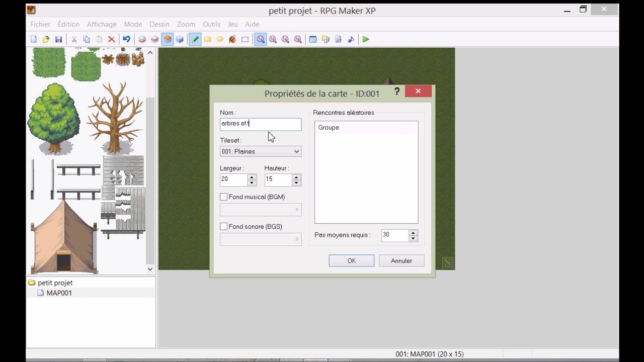
Task: Set zoom to 1/8 scale icon
Action: pyautogui.click(x=298, y=39)
